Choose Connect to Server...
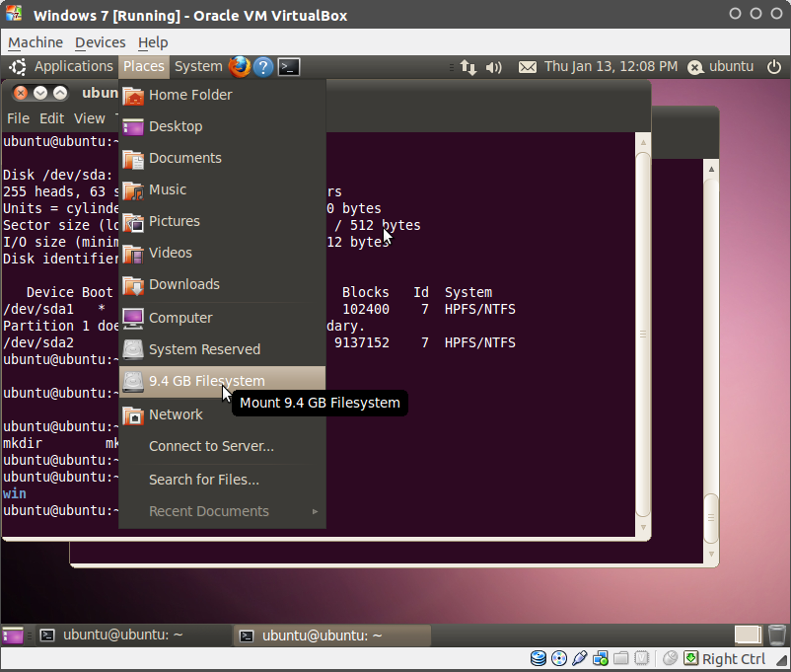791x672 pixels. tap(222, 446)
